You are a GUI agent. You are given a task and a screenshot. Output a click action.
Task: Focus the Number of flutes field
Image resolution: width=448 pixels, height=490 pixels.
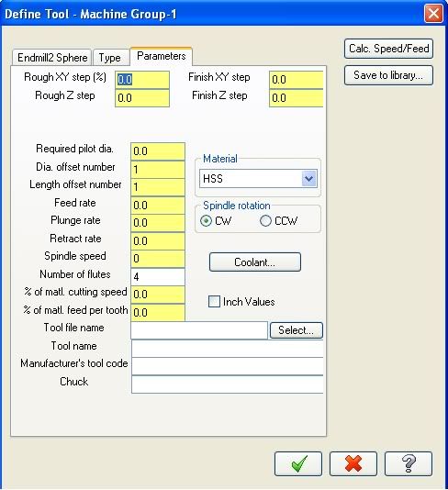158,276
